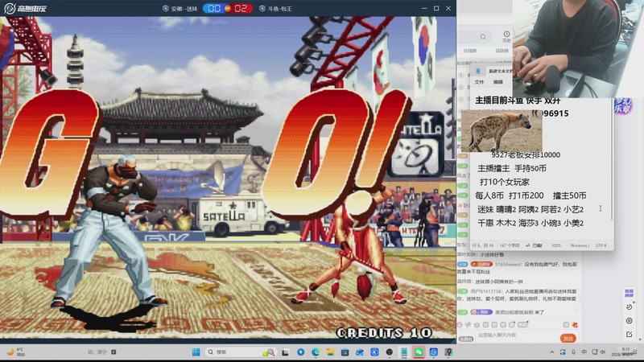644x362 pixels.
Task: Click the search icon in streaming panel
Action: [x=483, y=36]
